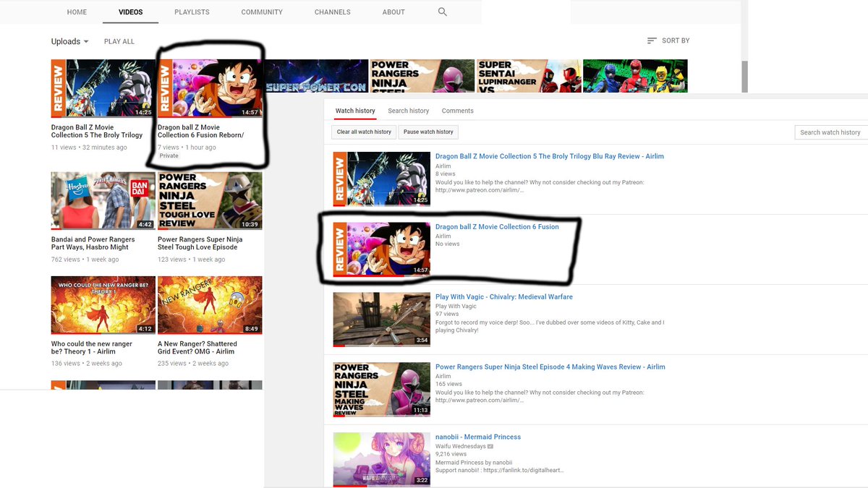Open Who could the new ranger be thumbnail

pos(103,305)
